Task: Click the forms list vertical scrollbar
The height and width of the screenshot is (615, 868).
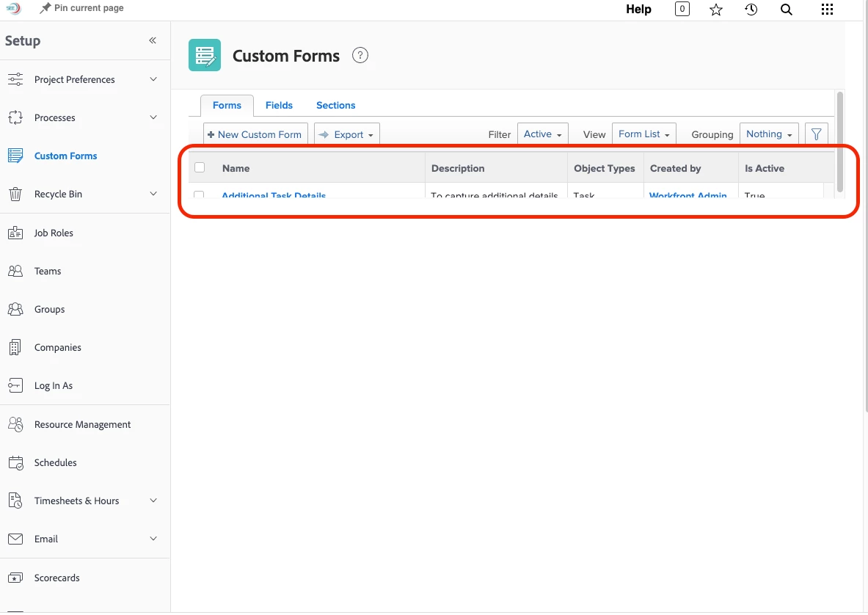Action: pos(840,142)
